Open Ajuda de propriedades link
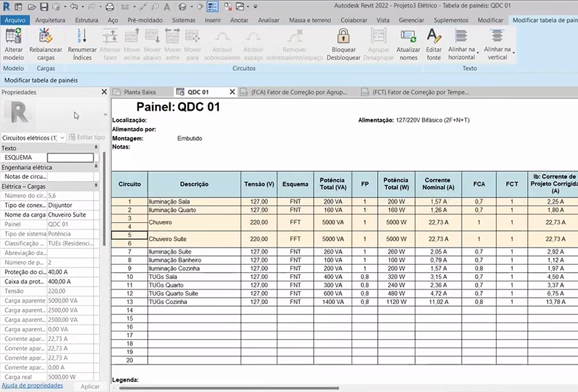This screenshot has width=578, height=392. tap(32, 386)
